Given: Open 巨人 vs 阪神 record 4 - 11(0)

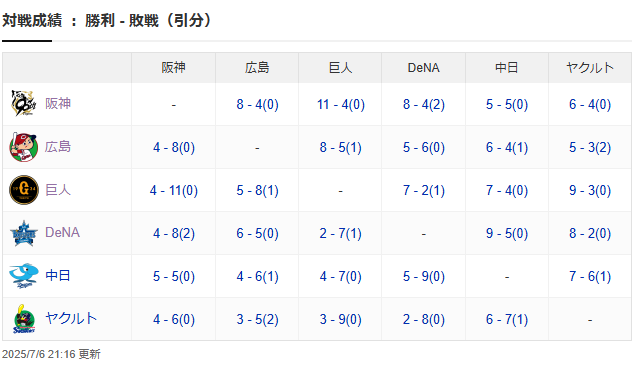Looking at the screenshot, I should pyautogui.click(x=173, y=190).
